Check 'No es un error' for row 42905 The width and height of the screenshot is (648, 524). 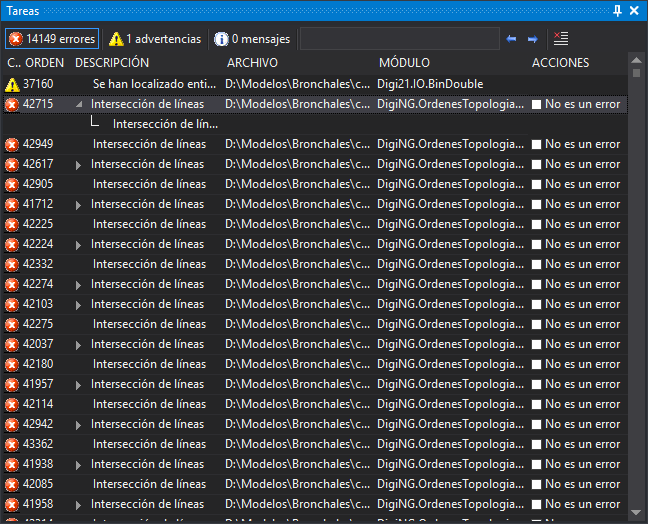pos(536,184)
